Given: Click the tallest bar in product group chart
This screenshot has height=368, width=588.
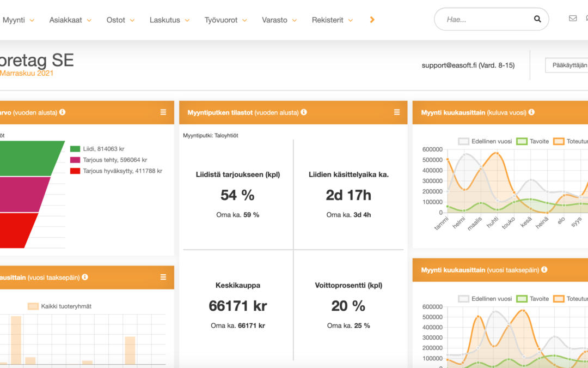Looking at the screenshot, I should [x=16, y=340].
